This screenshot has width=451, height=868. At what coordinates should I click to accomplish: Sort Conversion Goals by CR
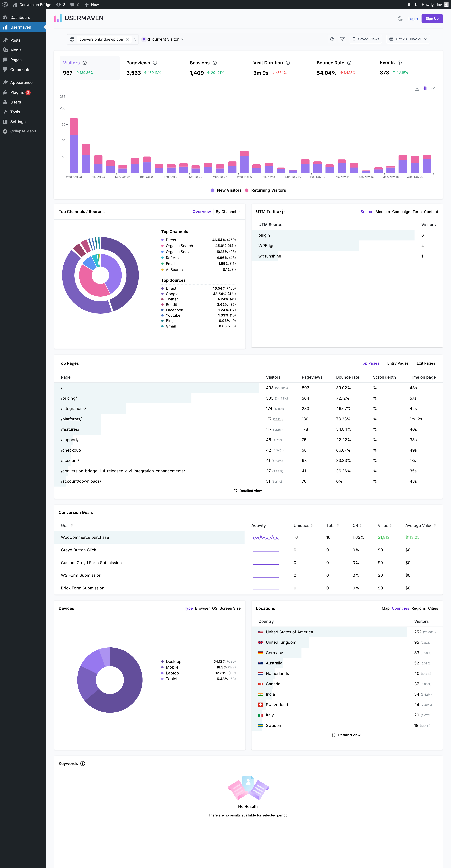pos(357,525)
